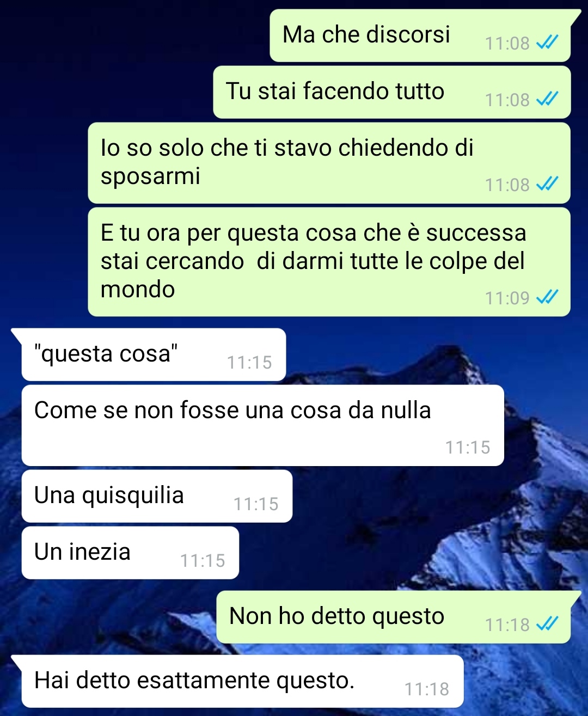Select the received '"questa cosa"' message
The width and height of the screenshot is (588, 716).
[x=154, y=354]
